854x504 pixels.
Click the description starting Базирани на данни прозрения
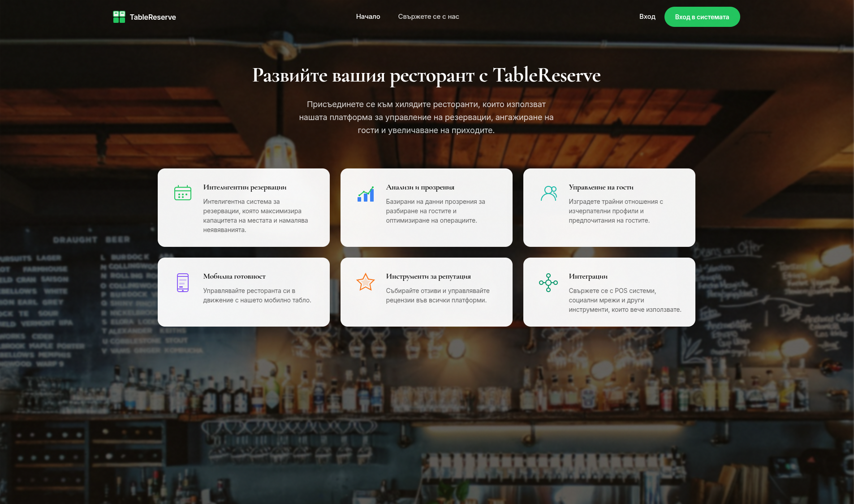pos(436,211)
